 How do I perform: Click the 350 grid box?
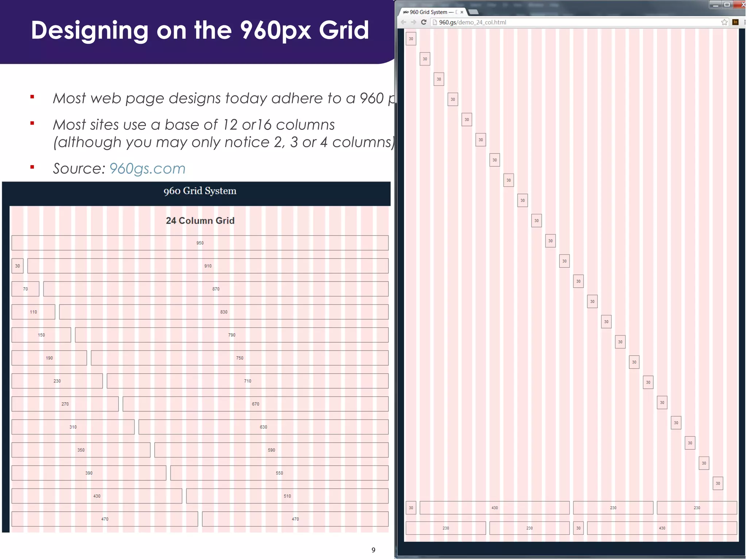81,450
